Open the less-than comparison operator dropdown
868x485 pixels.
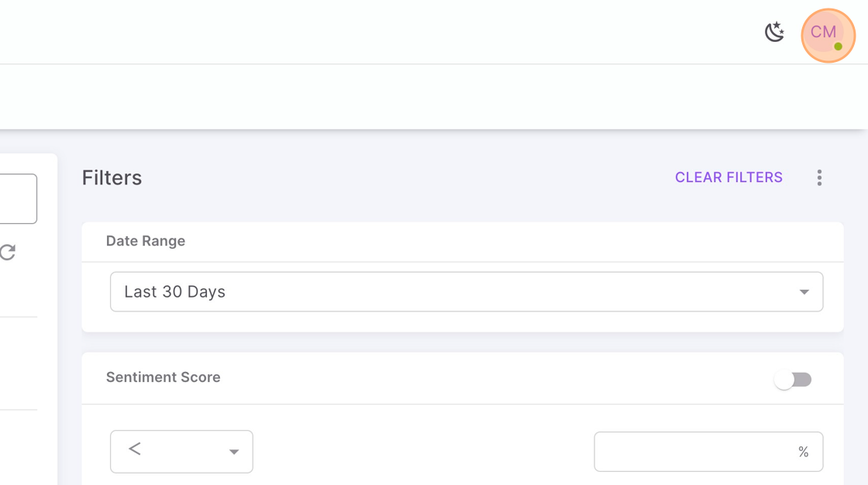181,452
